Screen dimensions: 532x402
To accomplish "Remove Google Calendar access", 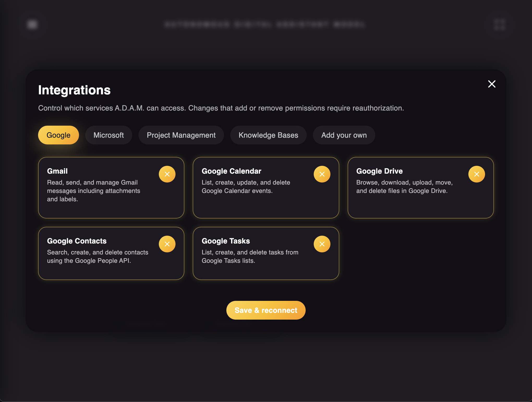I will 322,174.
